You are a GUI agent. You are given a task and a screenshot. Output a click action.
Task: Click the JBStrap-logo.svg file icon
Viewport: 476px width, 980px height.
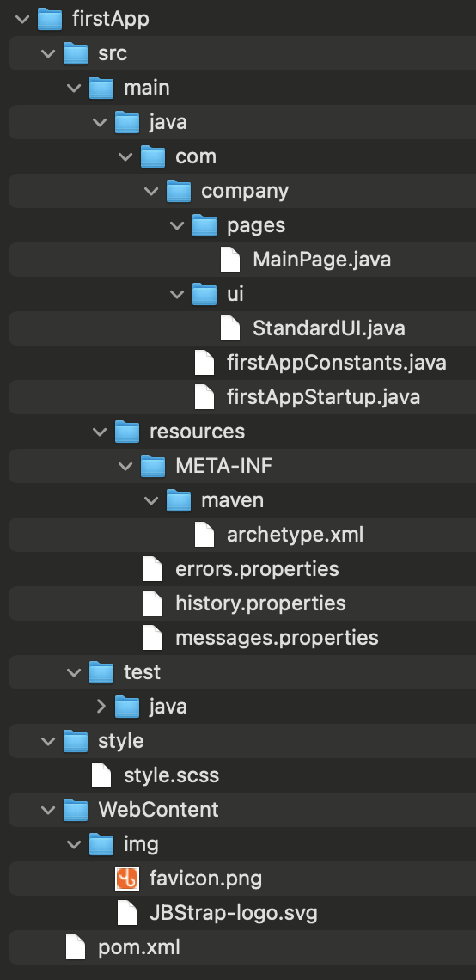(127, 913)
